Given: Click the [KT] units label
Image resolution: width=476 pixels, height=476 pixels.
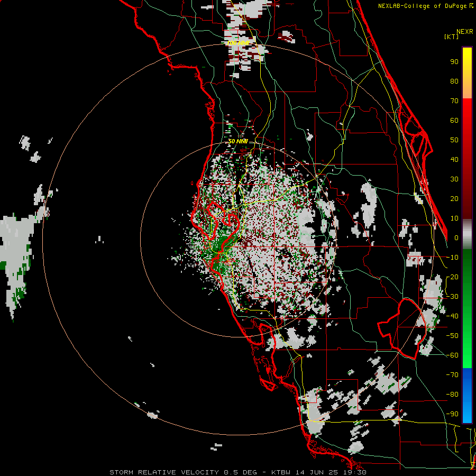Looking at the screenshot, I should click(452, 36).
